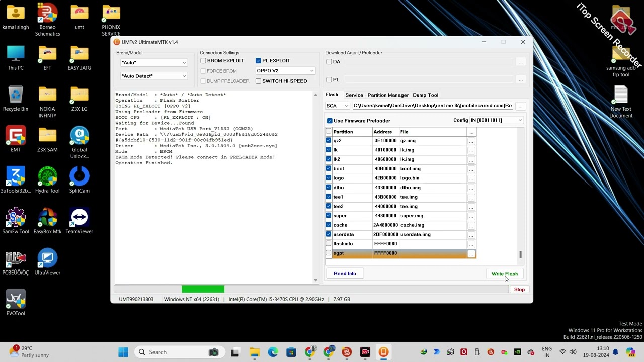Click the scatter file path field
644x362 pixels.
click(x=433, y=106)
